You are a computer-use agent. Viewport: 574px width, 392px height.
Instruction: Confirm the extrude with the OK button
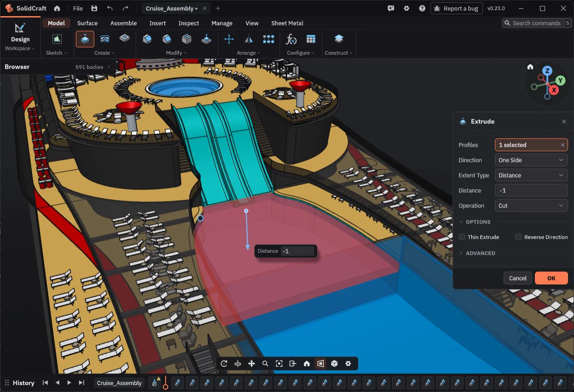tap(551, 278)
